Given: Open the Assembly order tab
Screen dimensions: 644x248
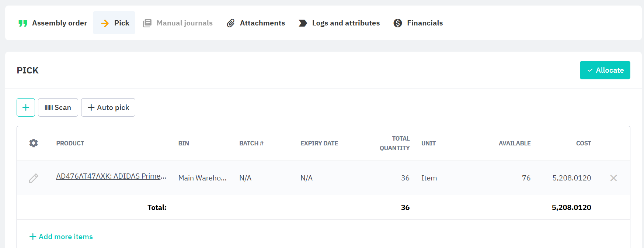Looking at the screenshot, I should point(53,23).
